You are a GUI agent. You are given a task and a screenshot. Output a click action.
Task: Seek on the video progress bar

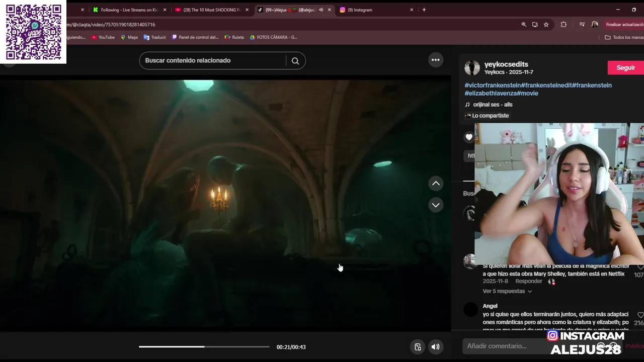(204, 347)
